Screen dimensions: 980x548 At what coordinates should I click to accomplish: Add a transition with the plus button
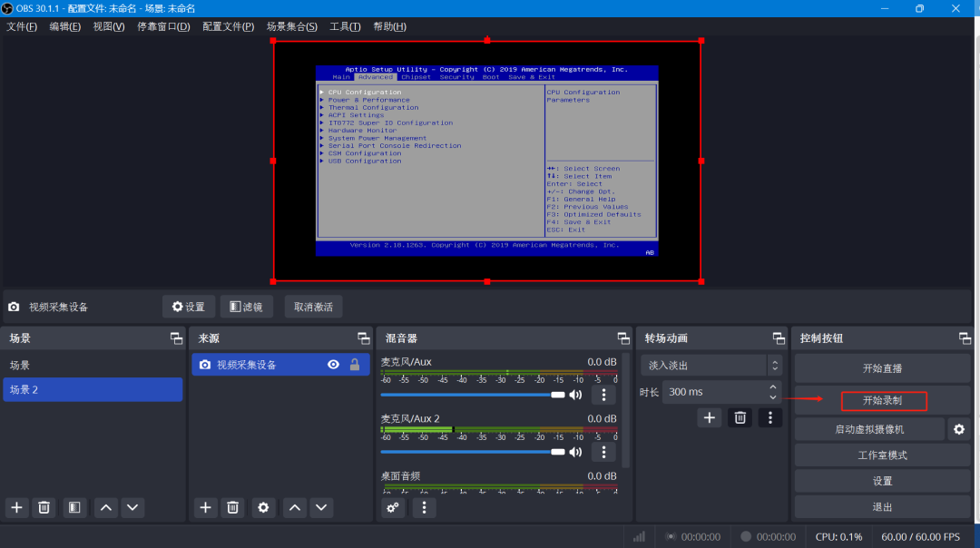[710, 417]
